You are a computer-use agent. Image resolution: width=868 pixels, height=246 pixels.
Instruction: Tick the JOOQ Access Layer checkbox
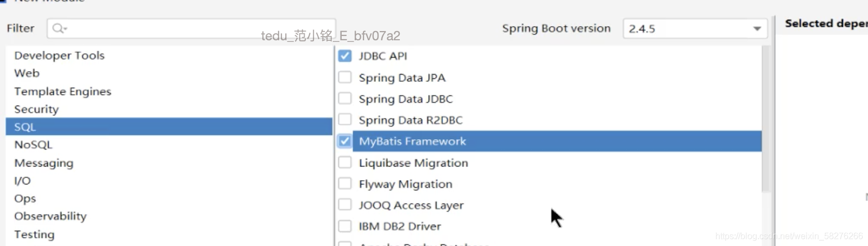[345, 205]
